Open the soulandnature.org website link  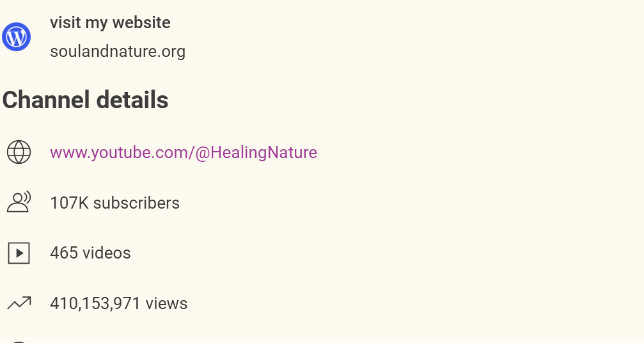118,51
